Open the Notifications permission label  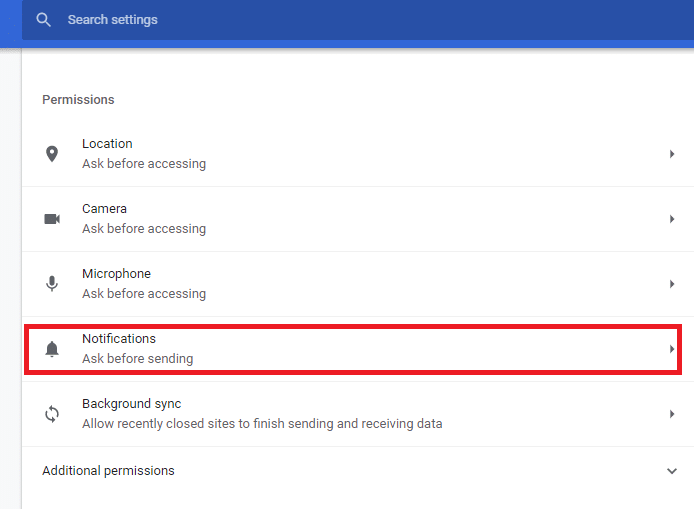coord(119,339)
